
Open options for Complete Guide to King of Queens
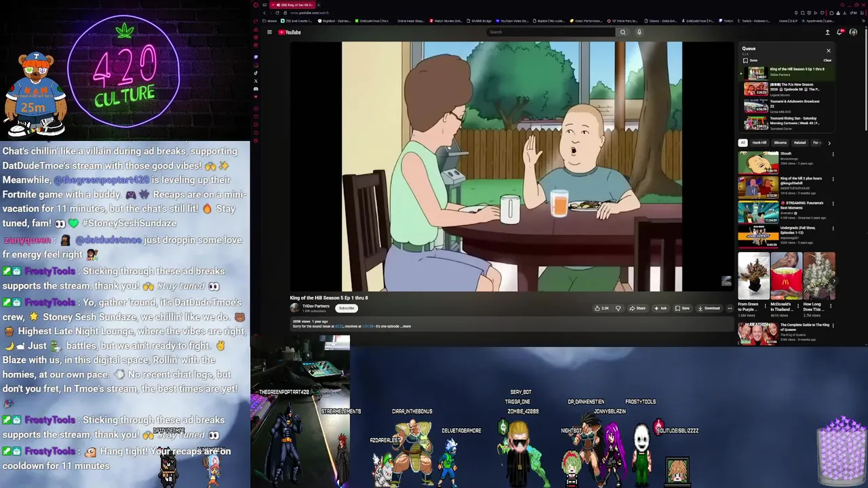point(833,325)
